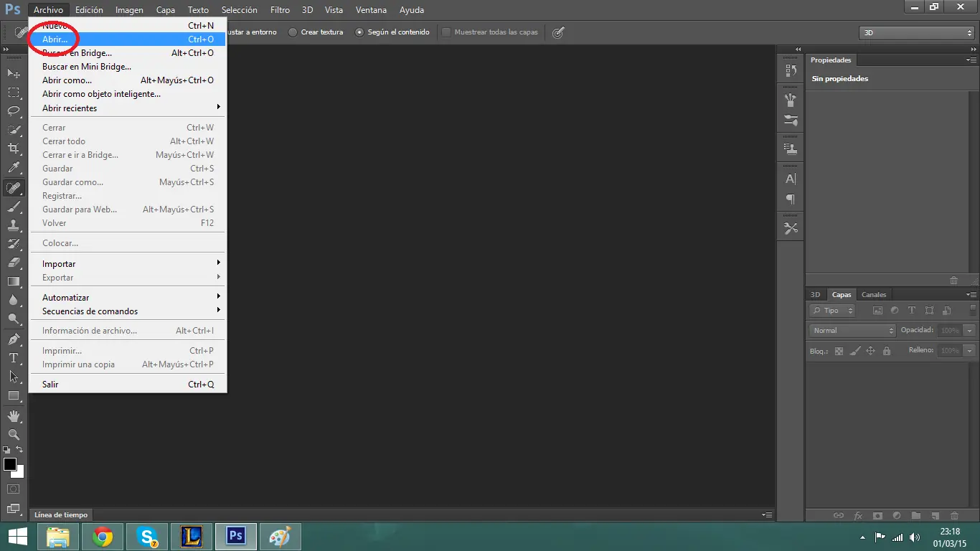
Task: Select the Rectangle shape tool
Action: (14, 395)
